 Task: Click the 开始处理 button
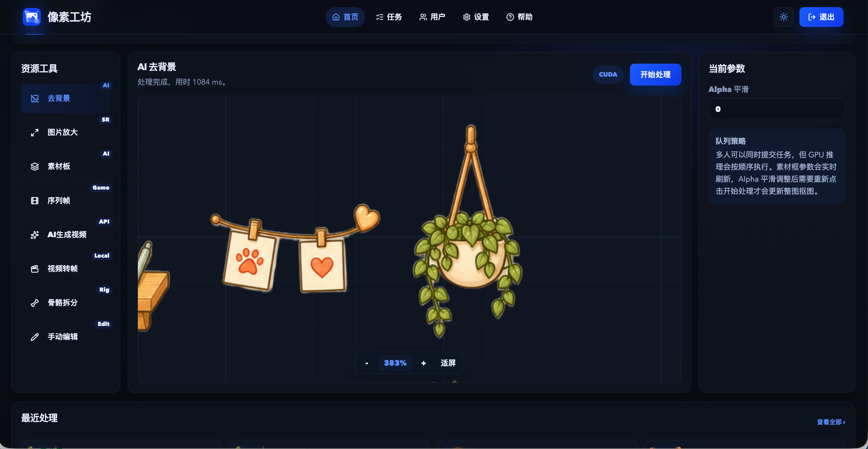(655, 75)
